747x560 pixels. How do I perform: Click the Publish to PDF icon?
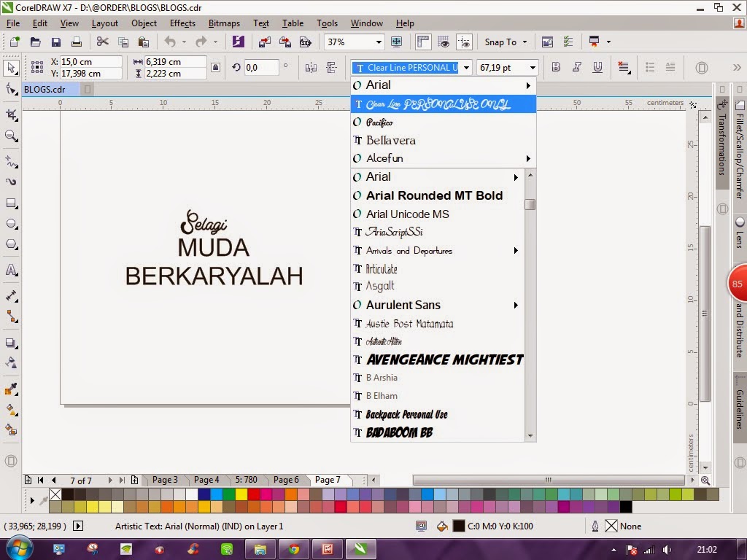coord(306,42)
